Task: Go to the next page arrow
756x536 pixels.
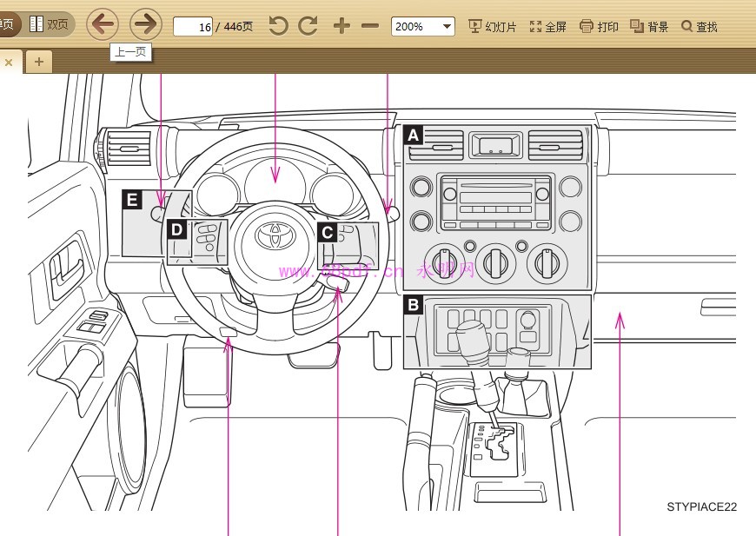Action: [x=146, y=24]
